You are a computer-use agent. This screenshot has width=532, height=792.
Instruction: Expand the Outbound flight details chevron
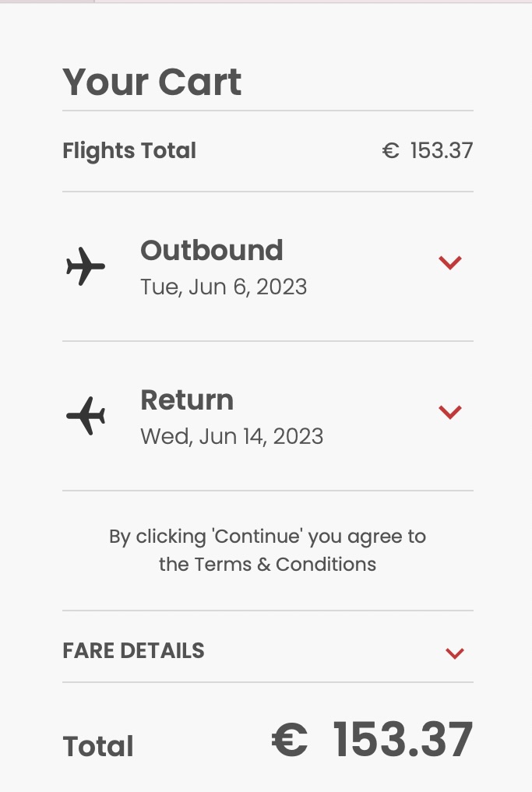450,263
